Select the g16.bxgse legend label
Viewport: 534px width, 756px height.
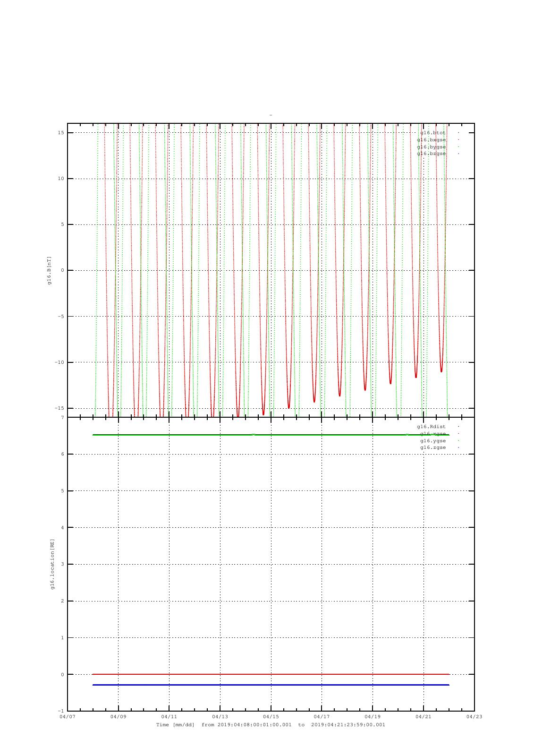click(432, 140)
